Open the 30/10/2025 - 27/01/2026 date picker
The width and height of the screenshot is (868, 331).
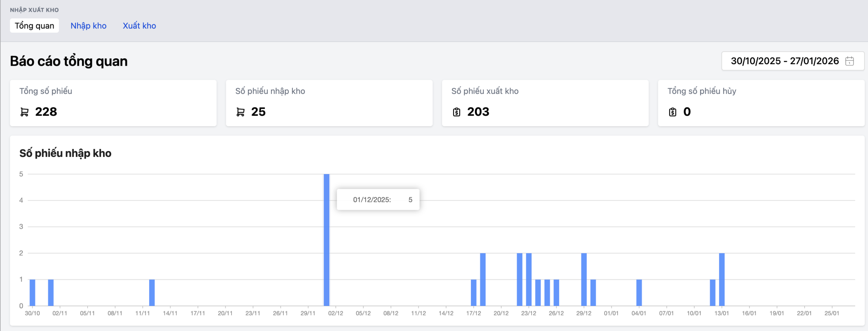tap(785, 61)
